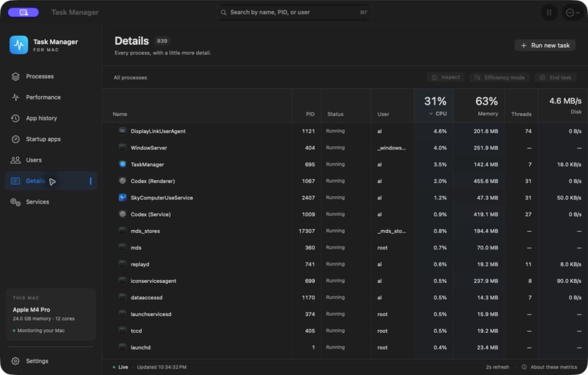This screenshot has height=375, width=588.
Task: Click PID 17307 in the mds_stores row
Action: [306, 231]
